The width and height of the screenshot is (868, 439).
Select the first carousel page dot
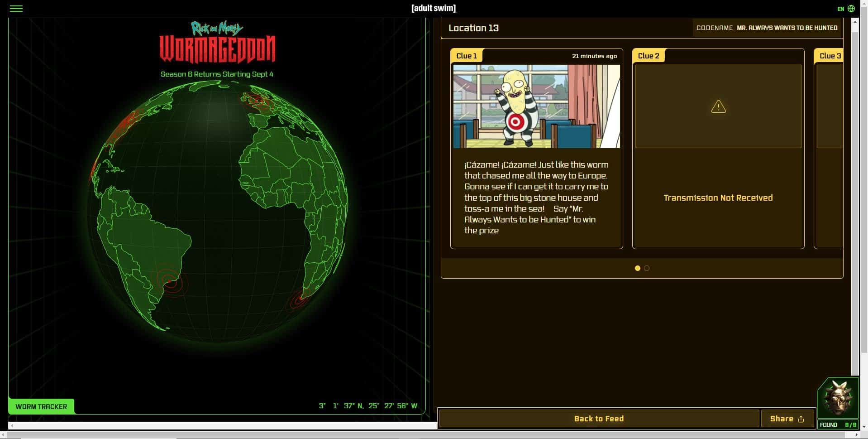637,268
